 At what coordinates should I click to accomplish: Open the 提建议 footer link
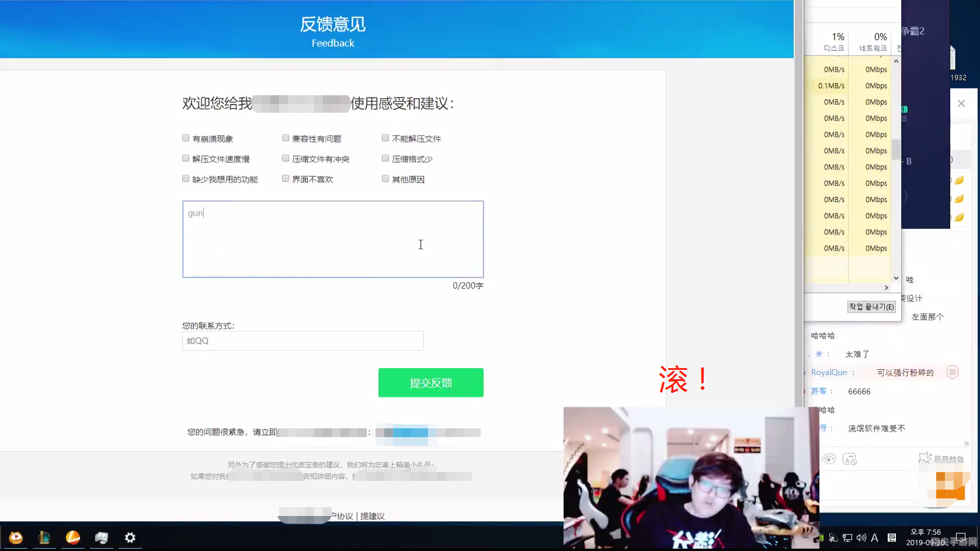373,516
